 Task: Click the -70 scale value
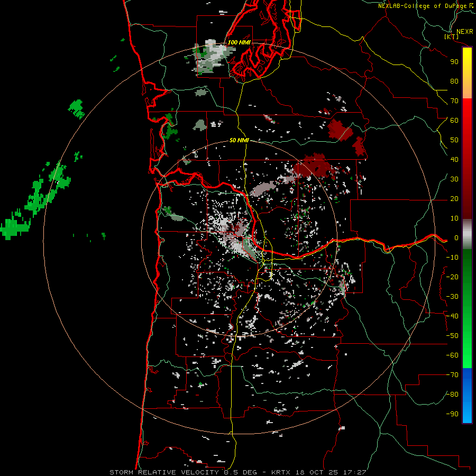pyautogui.click(x=452, y=375)
